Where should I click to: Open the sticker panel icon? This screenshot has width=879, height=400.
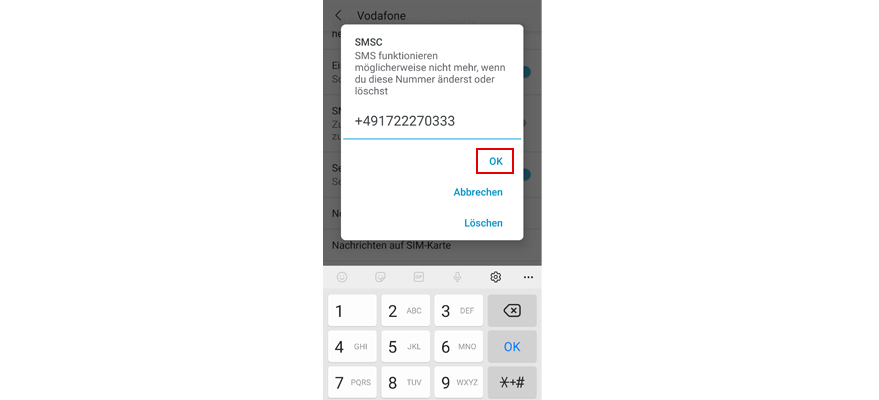(x=380, y=277)
